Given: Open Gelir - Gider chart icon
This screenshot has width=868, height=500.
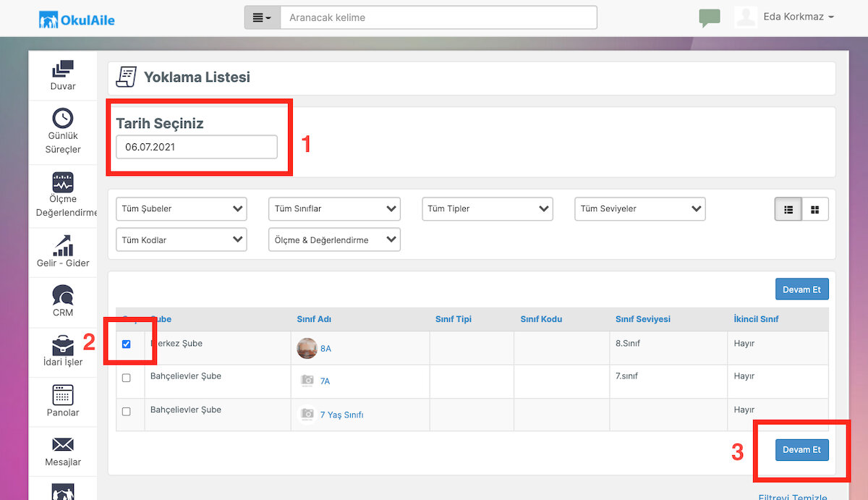Looking at the screenshot, I should tap(63, 245).
